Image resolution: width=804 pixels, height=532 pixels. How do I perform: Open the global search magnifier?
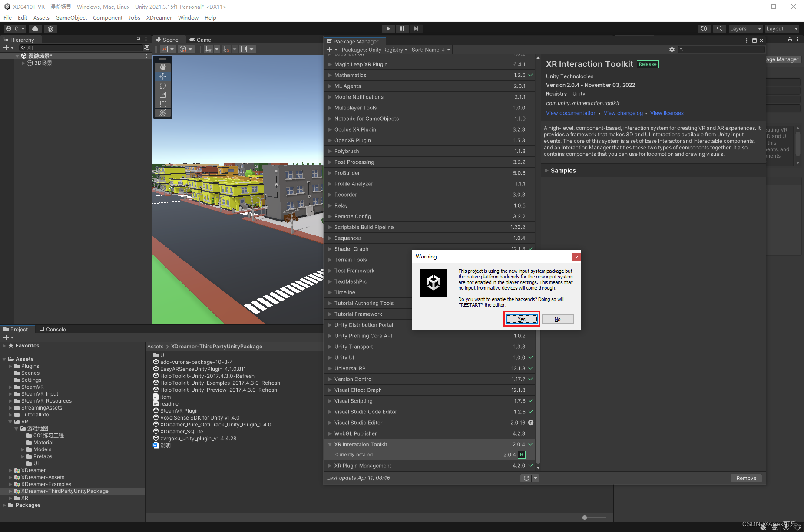720,29
